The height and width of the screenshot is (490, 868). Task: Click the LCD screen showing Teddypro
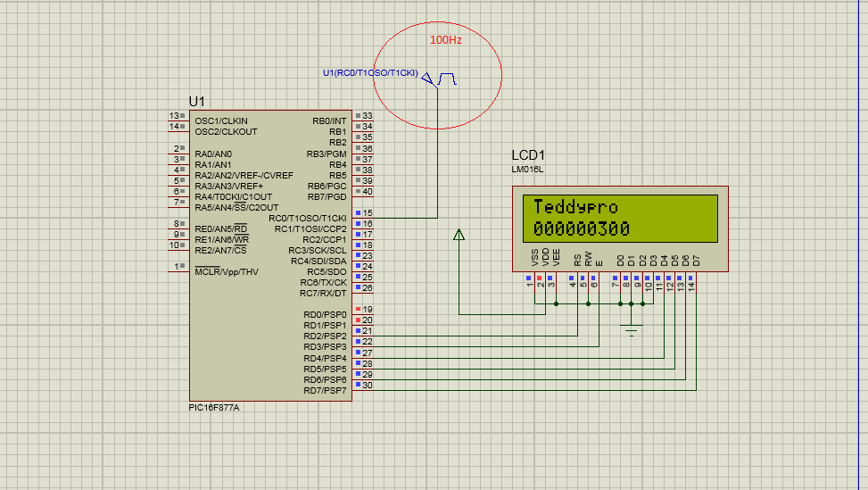click(x=620, y=219)
